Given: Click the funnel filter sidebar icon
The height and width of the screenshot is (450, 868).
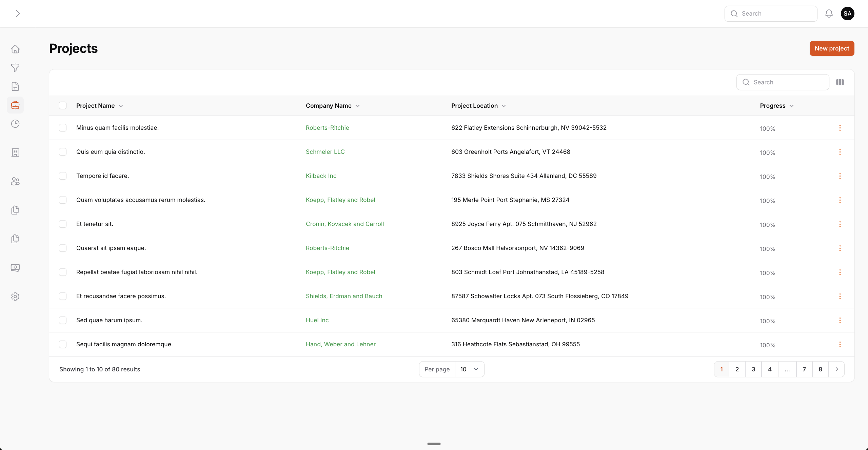Looking at the screenshot, I should [x=15, y=68].
